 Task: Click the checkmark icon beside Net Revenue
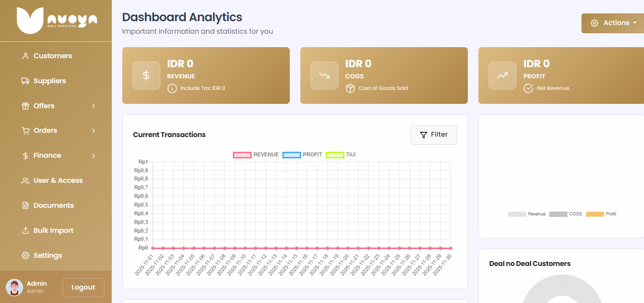(528, 88)
